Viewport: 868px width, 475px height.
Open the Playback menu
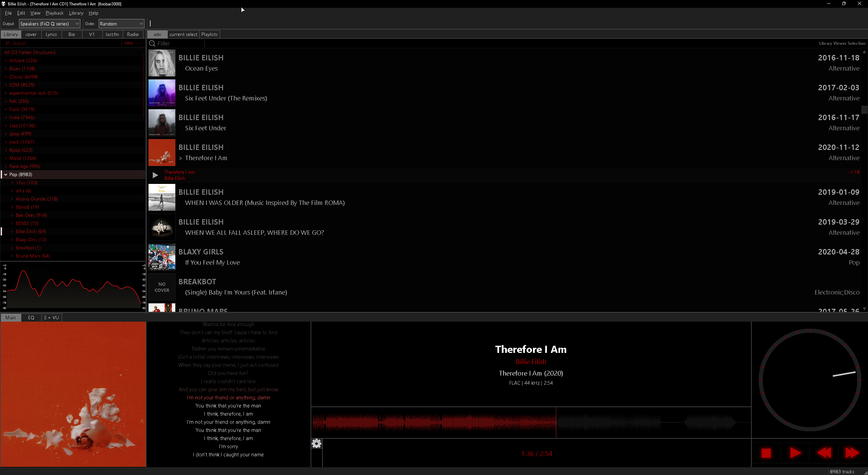pos(55,13)
